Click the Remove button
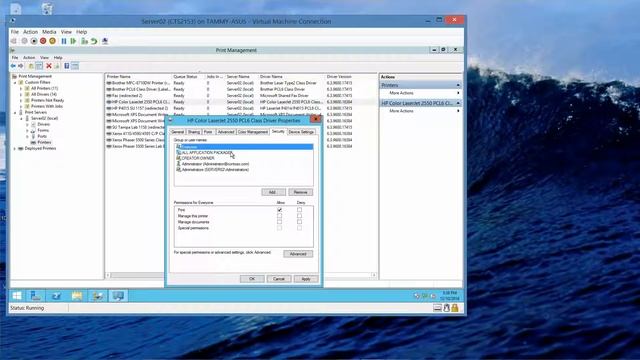The image size is (640, 360). (x=301, y=192)
